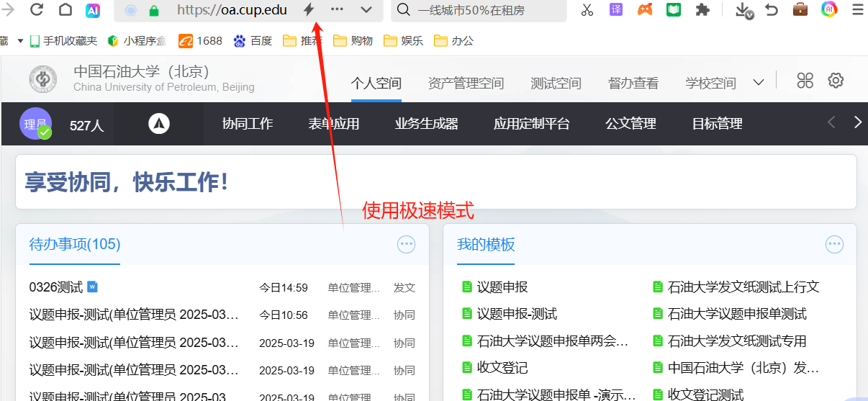Click the browser search input field

pyautogui.click(x=482, y=10)
